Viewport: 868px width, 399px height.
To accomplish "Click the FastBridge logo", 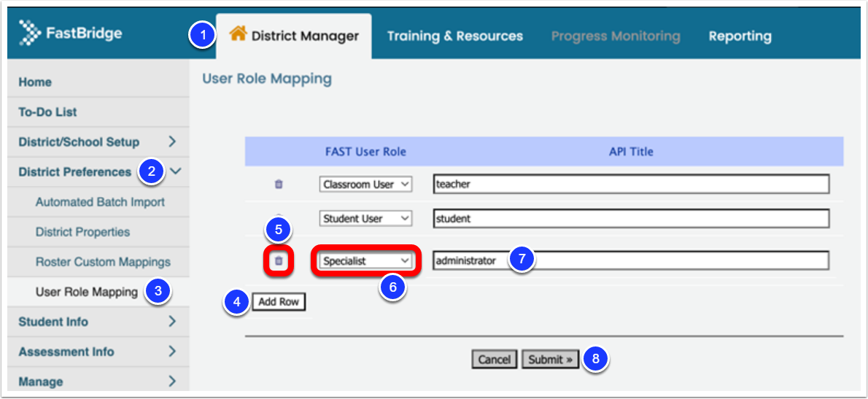I will pyautogui.click(x=71, y=34).
